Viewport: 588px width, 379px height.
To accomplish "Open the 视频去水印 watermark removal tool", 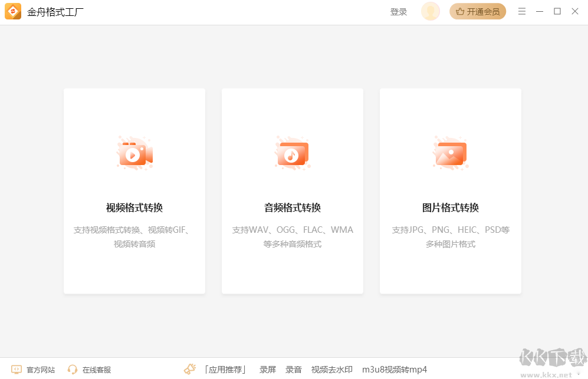I will (x=331, y=369).
